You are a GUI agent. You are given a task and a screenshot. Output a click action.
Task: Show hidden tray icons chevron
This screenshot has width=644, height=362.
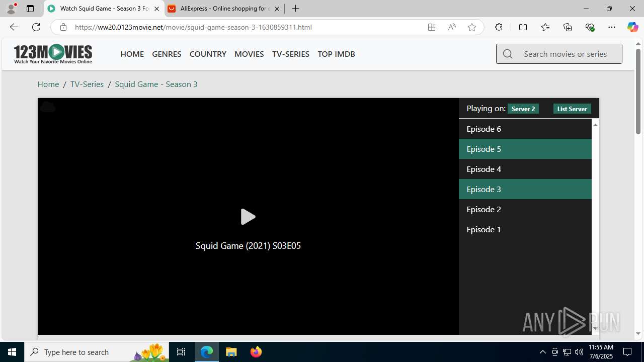tap(542, 352)
